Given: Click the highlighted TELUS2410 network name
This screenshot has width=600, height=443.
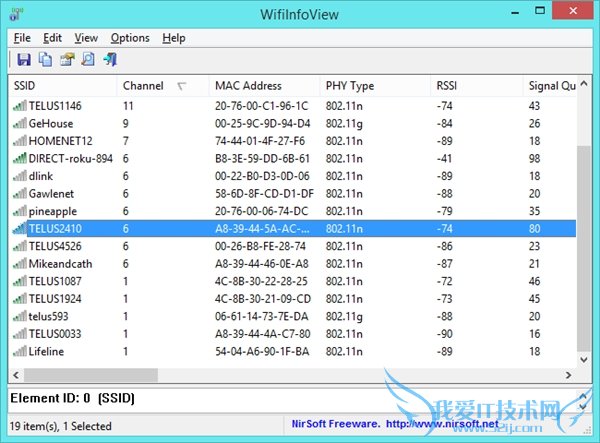Looking at the screenshot, I should point(55,228).
